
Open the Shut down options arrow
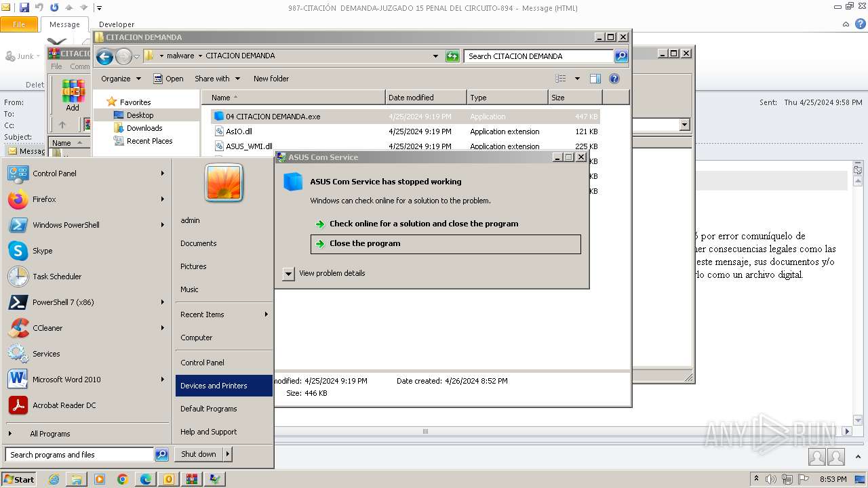228,454
